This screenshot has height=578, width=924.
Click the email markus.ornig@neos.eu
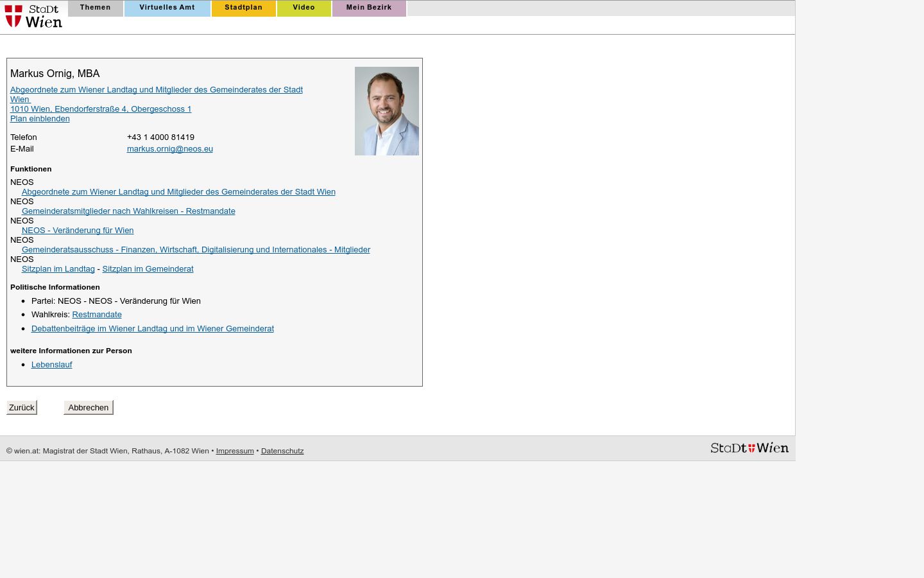point(170,149)
